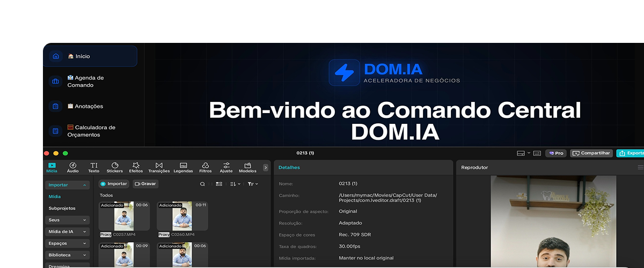Viewport: 644px width, 268px height.
Task: Open the Stickers panel
Action: tap(114, 167)
